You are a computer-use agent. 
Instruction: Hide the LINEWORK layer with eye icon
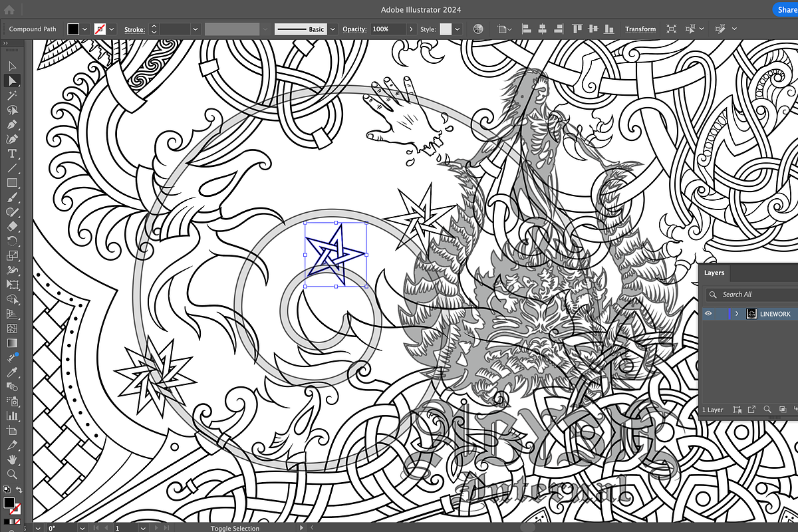tap(709, 313)
